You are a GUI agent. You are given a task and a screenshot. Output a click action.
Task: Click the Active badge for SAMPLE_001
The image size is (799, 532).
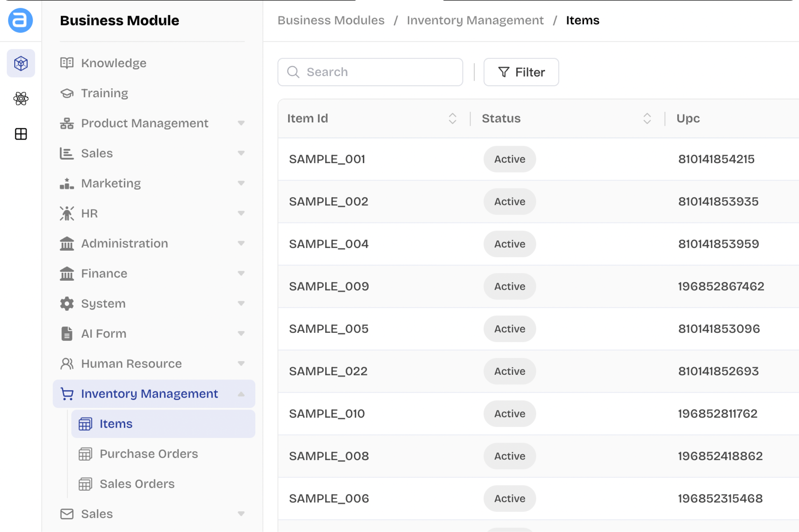tap(510, 159)
